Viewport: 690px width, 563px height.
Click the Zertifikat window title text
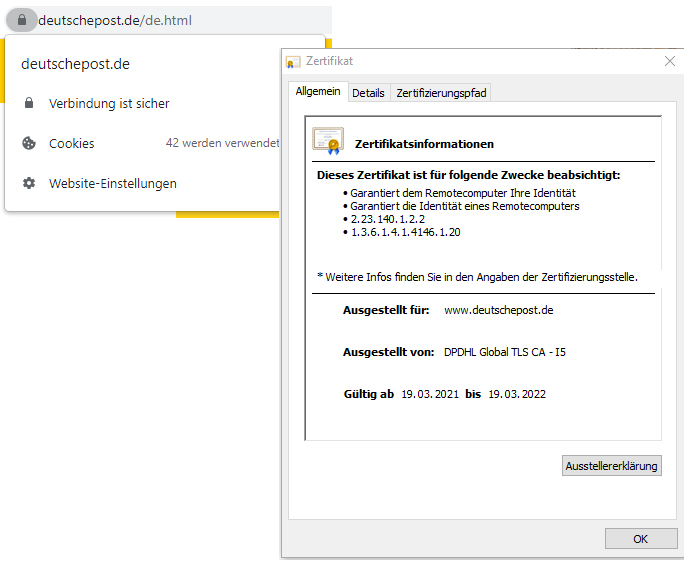point(329,61)
